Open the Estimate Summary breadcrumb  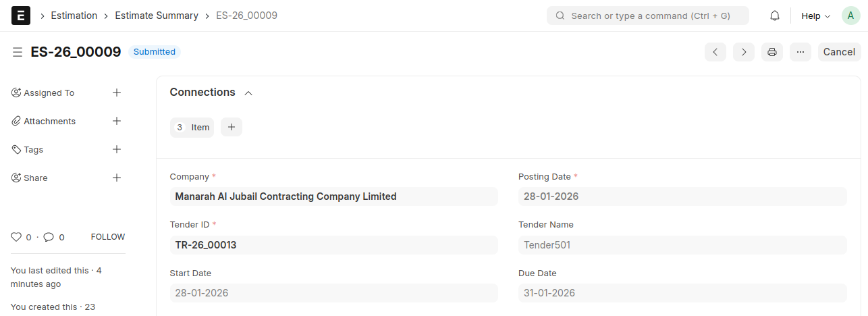[157, 16]
